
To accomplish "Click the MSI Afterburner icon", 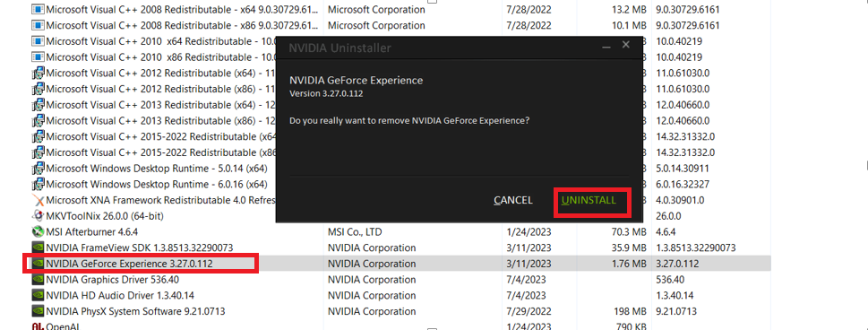I will click(x=39, y=232).
